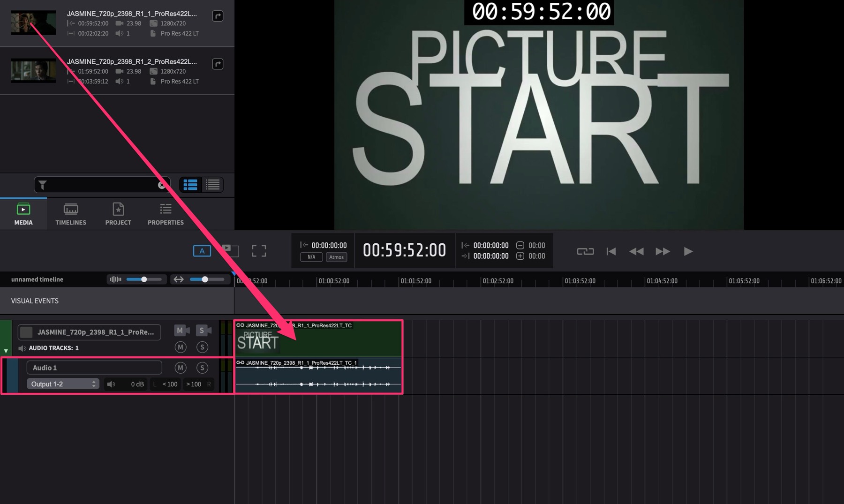Click the unnamed timeline label
This screenshot has width=844, height=504.
(37, 279)
